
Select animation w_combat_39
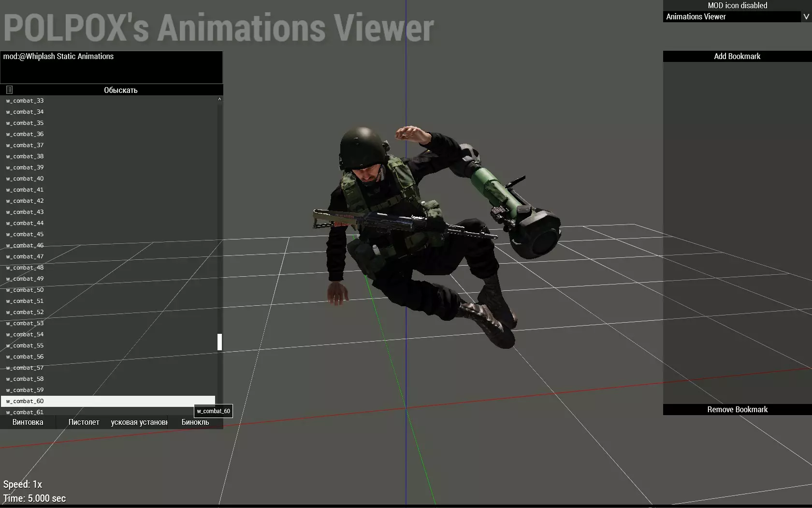pyautogui.click(x=108, y=167)
